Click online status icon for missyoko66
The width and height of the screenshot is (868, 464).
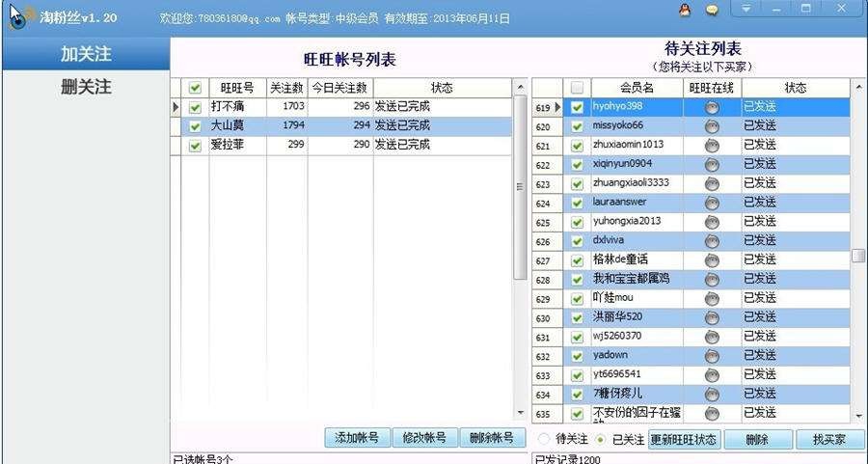712,126
